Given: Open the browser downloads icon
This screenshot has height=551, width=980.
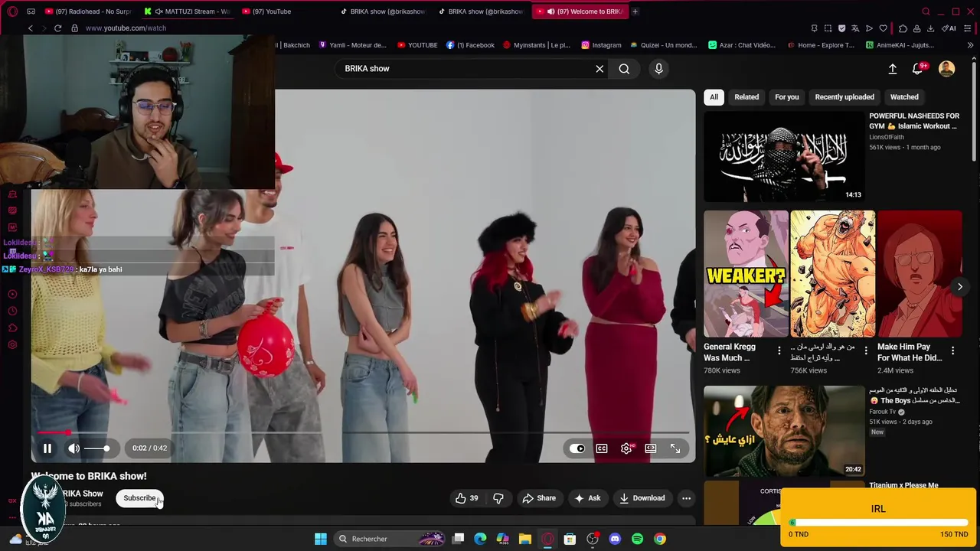Looking at the screenshot, I should (930, 28).
